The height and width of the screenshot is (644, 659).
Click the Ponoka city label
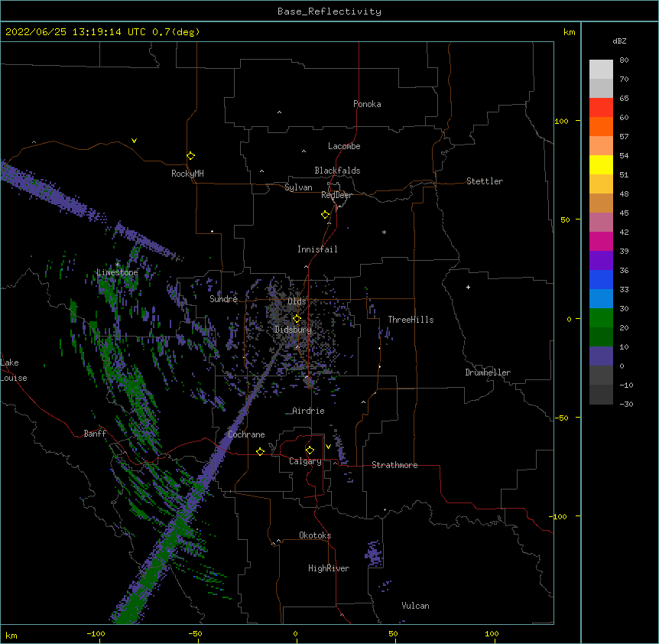367,104
